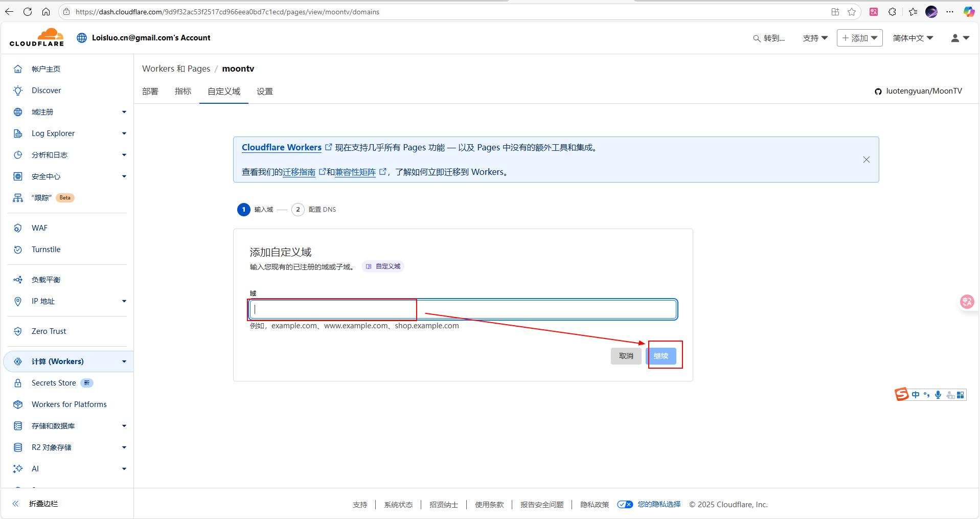Expand the 域注册 sidebar section
The image size is (980, 519).
coord(124,112)
